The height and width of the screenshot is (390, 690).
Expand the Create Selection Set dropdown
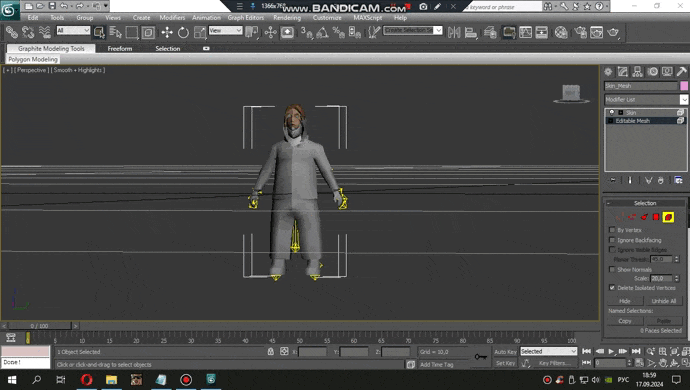[438, 30]
